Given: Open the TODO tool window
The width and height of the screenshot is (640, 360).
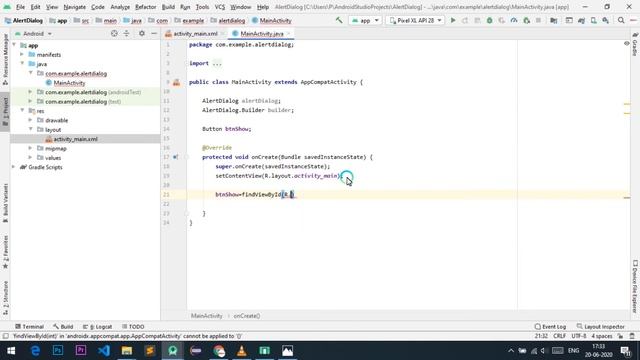Looking at the screenshot, I should pyautogui.click(x=133, y=327).
